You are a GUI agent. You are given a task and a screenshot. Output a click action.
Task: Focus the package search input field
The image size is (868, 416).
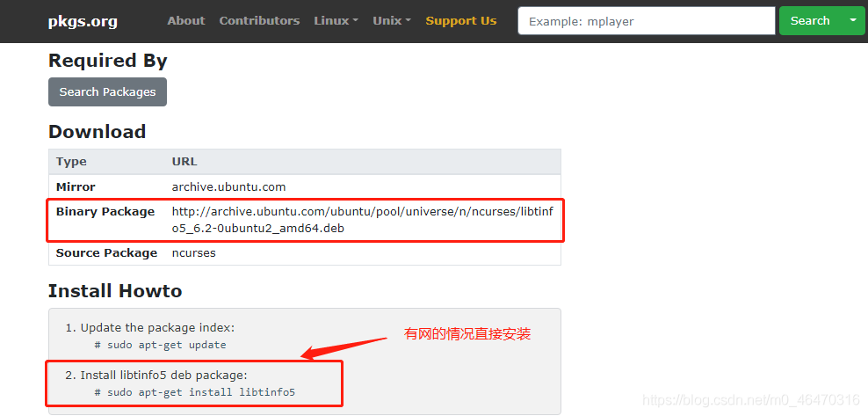pyautogui.click(x=646, y=21)
